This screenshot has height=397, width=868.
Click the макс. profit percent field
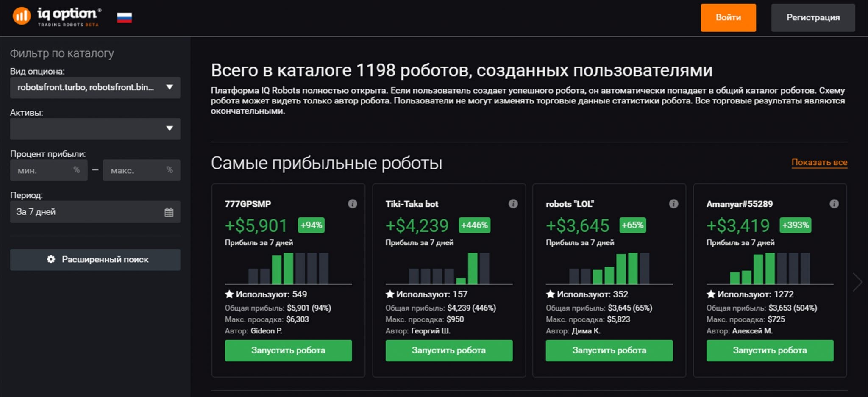142,170
